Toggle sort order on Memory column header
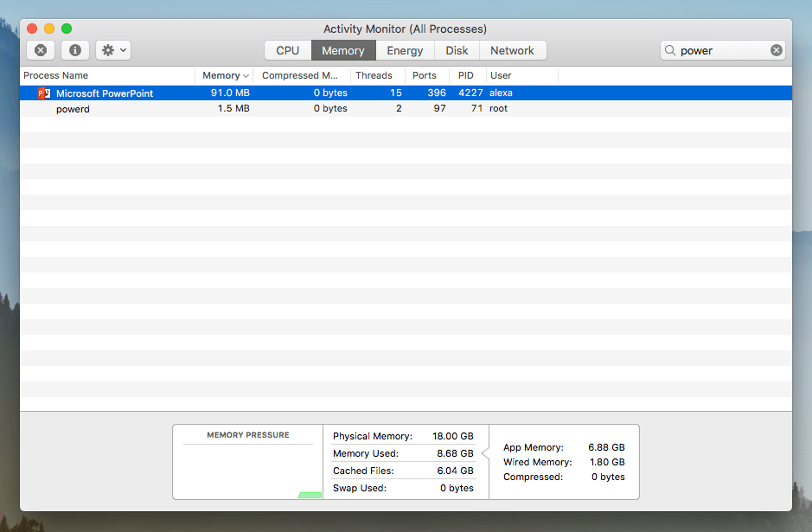 [x=224, y=75]
